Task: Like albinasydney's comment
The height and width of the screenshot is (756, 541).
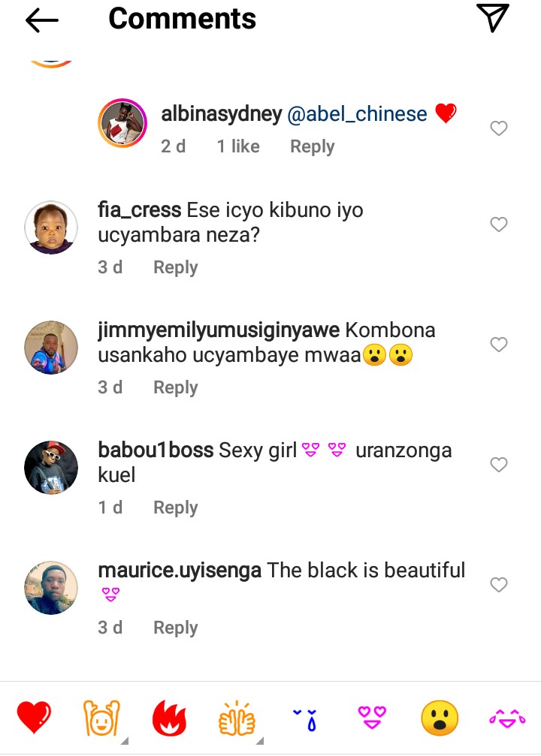Action: point(498,128)
